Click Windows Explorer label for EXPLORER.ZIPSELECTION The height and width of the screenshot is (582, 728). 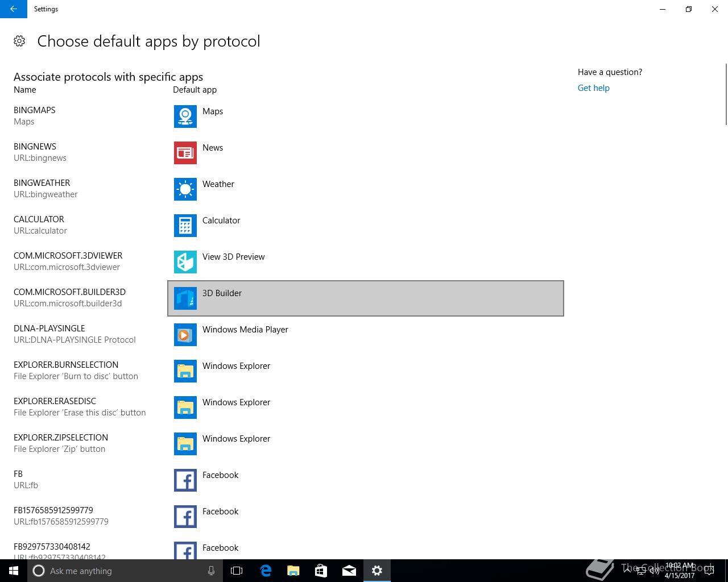(x=237, y=439)
